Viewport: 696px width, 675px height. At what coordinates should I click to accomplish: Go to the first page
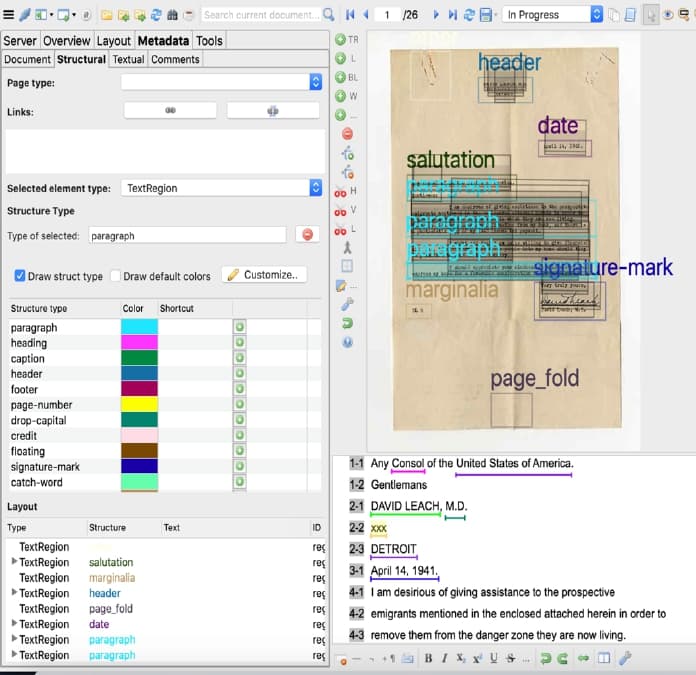tap(350, 15)
